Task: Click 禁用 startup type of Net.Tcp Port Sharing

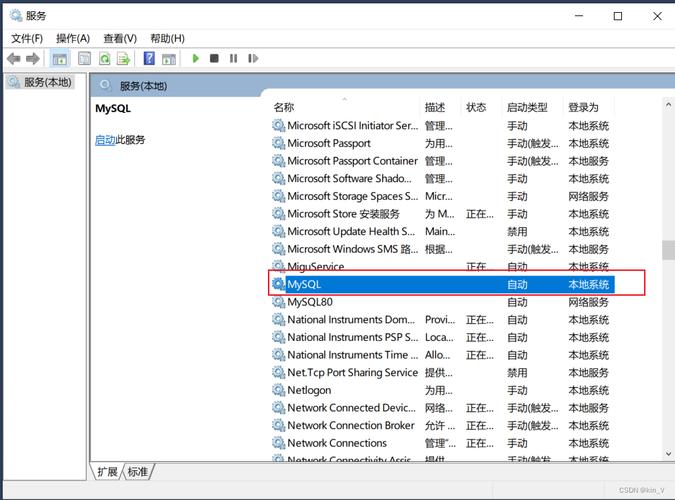Action: (517, 373)
